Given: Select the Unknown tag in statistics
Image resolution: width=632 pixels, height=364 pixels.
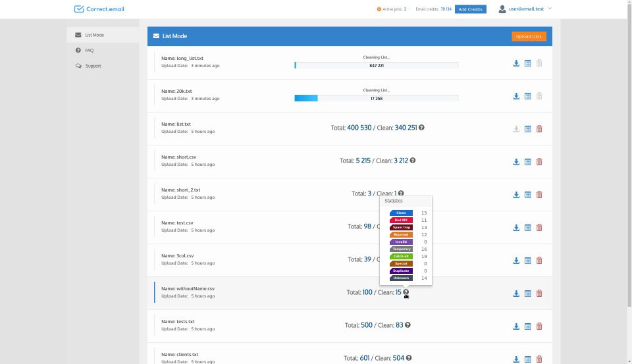Looking at the screenshot, I should (401, 278).
